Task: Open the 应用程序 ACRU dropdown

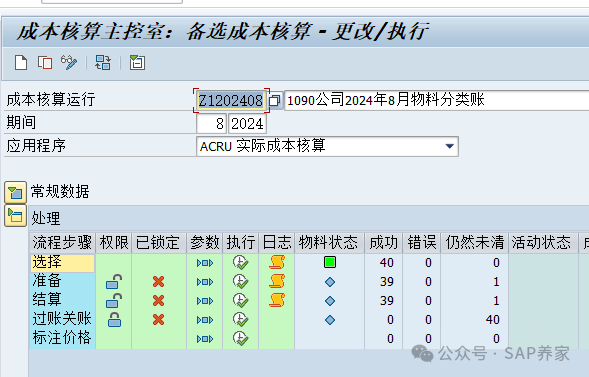Action: pyautogui.click(x=449, y=146)
